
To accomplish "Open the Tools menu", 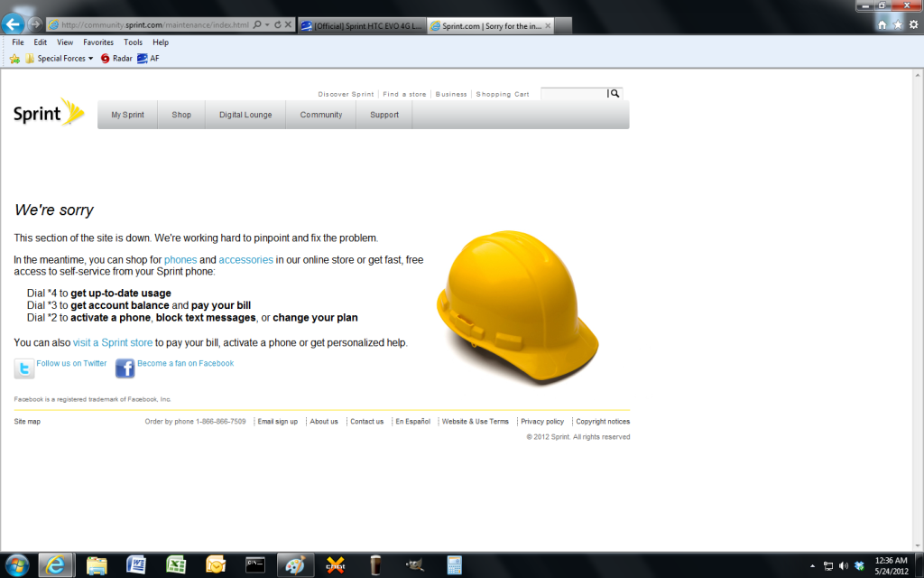I will (134, 42).
